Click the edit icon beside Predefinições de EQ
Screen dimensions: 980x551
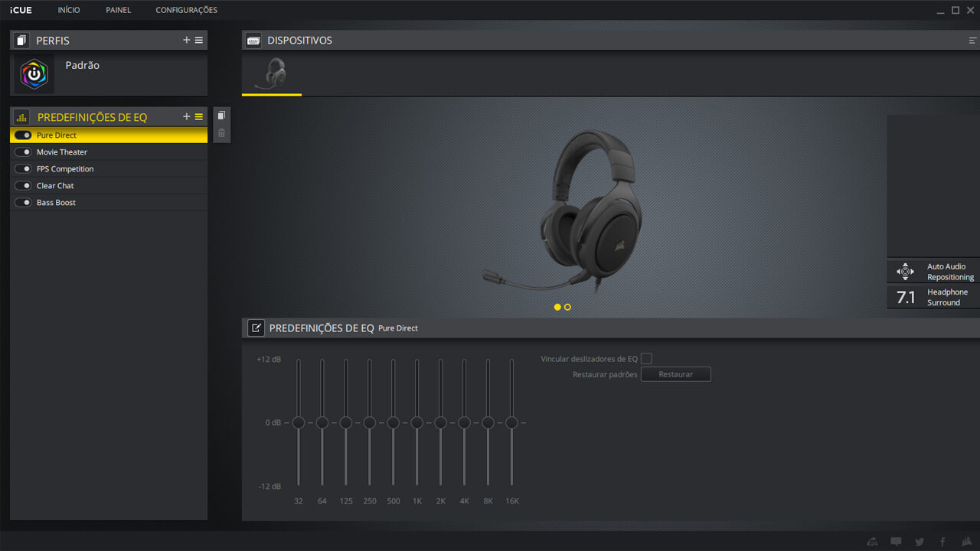(x=256, y=328)
